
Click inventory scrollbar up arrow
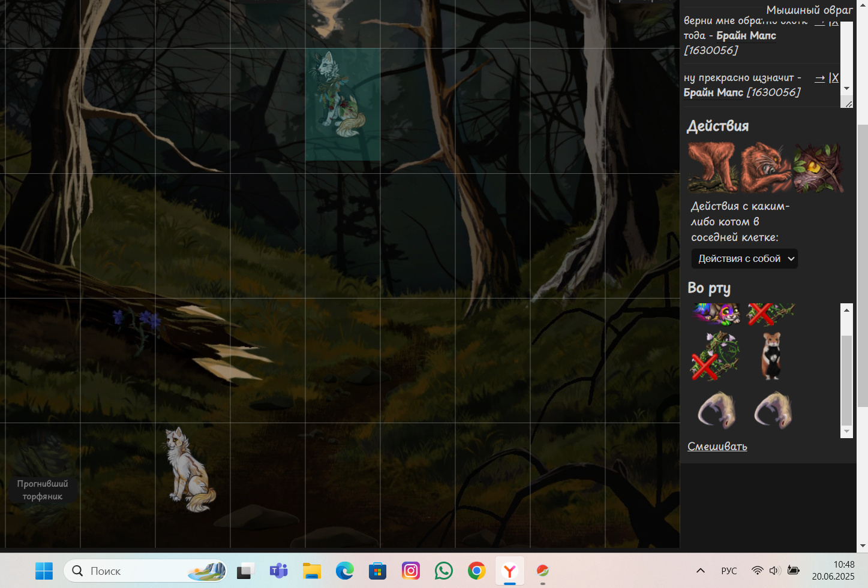846,310
